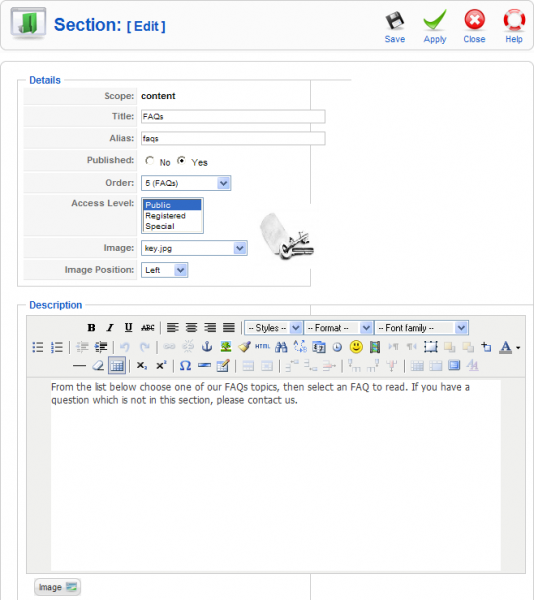Click the insert link chain icon
Image resolution: width=534 pixels, height=600 pixels.
pyautogui.click(x=169, y=347)
